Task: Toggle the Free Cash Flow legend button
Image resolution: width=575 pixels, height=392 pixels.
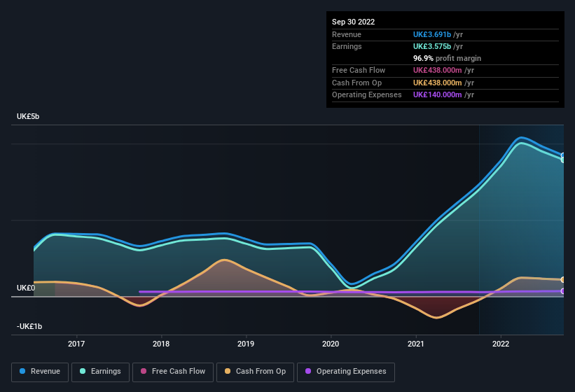Action: [x=173, y=372]
